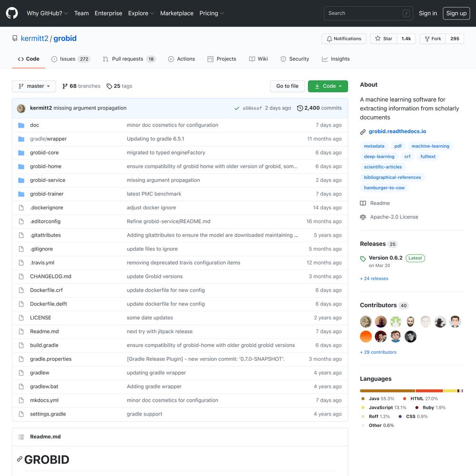Click the machine-learning topic tag

(x=430, y=146)
